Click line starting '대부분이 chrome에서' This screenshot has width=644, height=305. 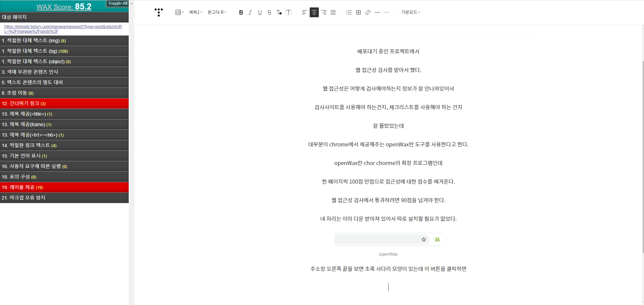[x=388, y=144]
